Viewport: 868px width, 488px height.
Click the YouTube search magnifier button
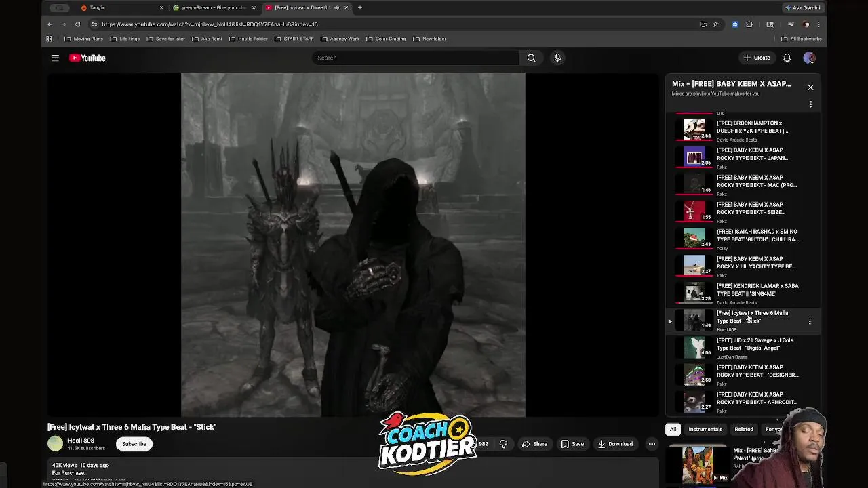[x=532, y=58]
